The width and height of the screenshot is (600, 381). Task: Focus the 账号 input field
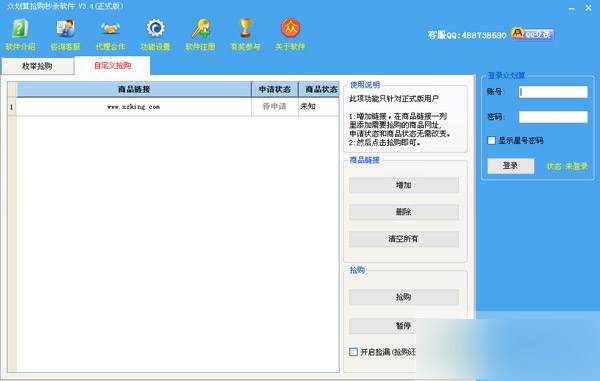pyautogui.click(x=553, y=92)
